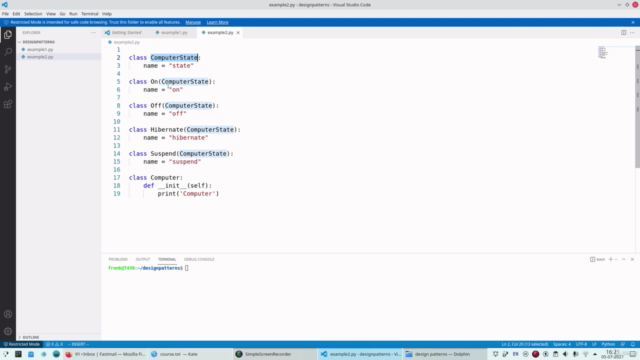Screen dimensions: 640x360
Task: Open the Source Control view
Action: (8, 69)
